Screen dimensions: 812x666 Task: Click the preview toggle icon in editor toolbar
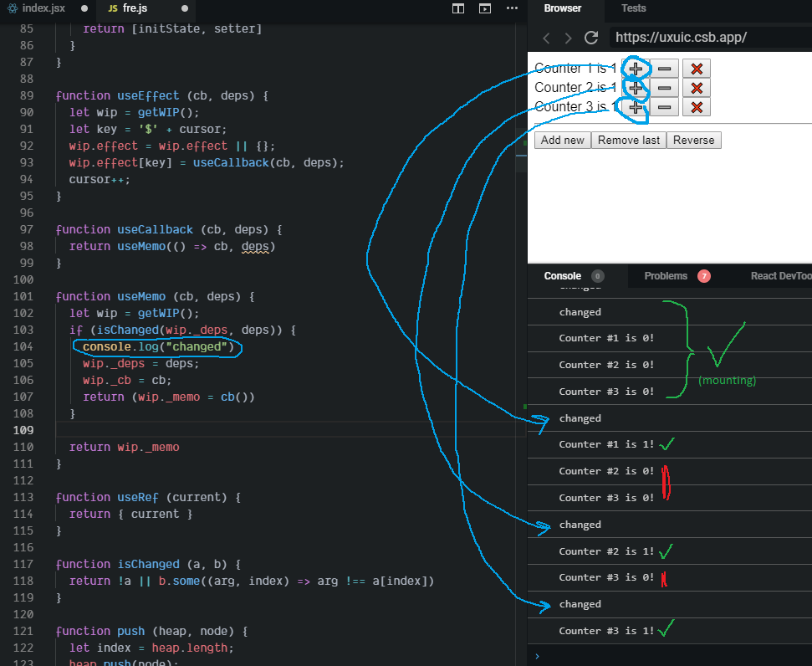click(x=485, y=8)
